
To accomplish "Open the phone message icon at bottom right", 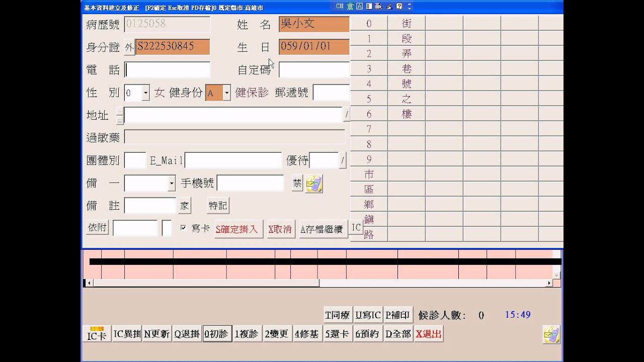I will [551, 334].
